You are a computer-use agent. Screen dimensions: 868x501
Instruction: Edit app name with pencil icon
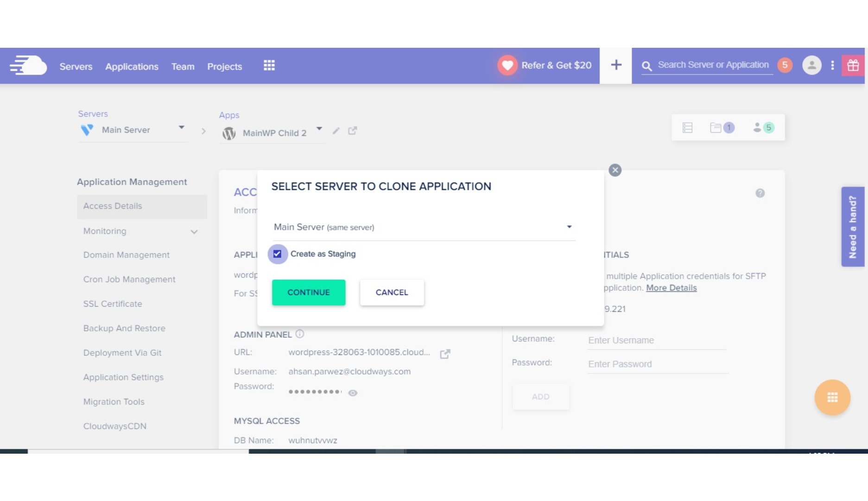click(336, 131)
